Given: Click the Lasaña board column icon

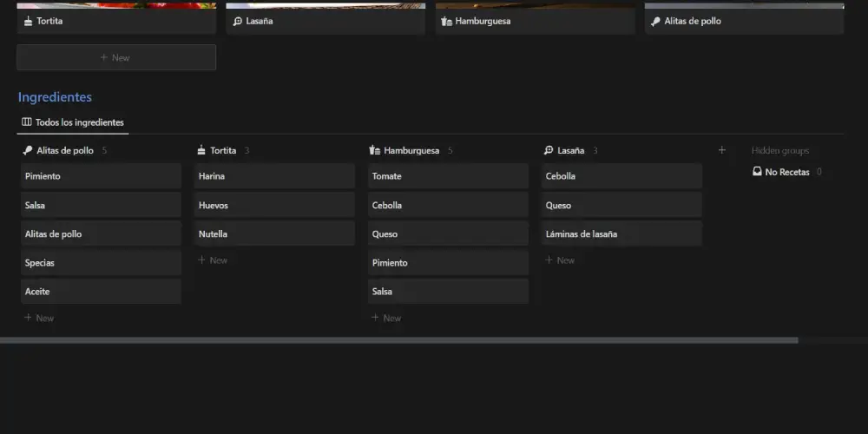Looking at the screenshot, I should tap(549, 150).
